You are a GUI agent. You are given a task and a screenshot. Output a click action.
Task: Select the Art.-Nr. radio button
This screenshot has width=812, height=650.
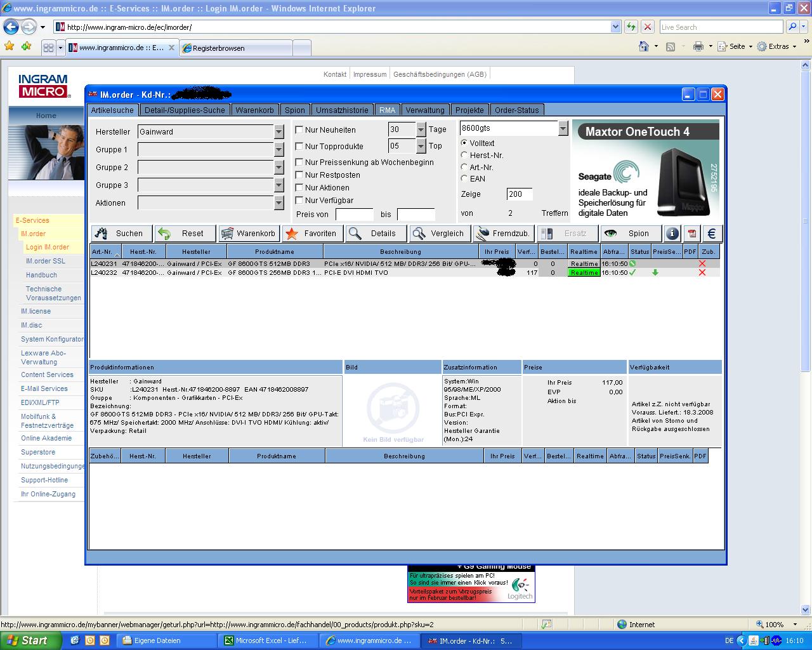464,167
